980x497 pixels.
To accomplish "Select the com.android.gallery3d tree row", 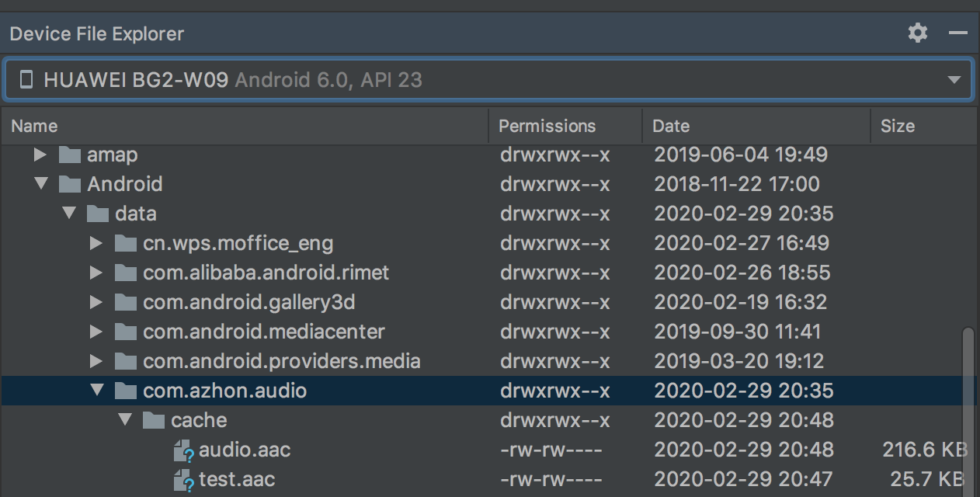I will point(248,302).
